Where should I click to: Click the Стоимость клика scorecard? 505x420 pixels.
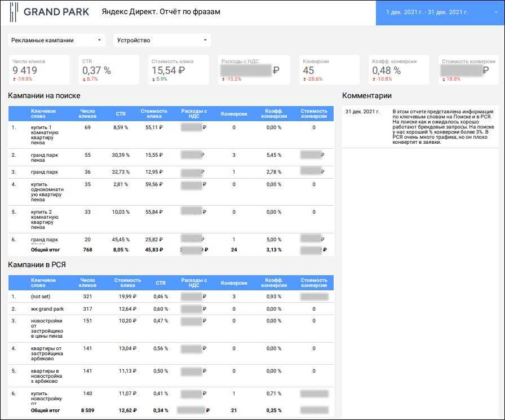(x=178, y=70)
